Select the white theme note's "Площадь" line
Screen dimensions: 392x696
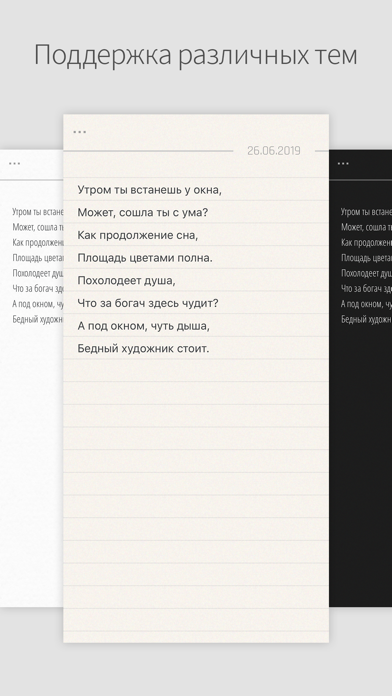pyautogui.click(x=38, y=258)
